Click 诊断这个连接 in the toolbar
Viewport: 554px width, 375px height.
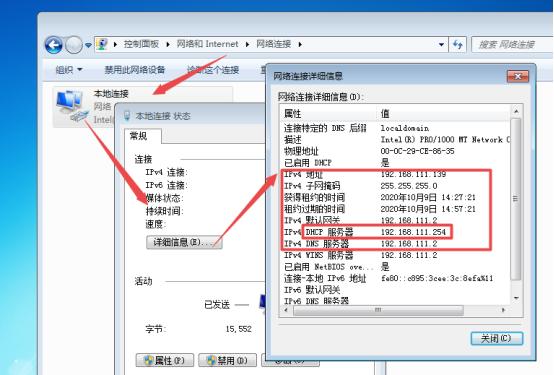(213, 70)
